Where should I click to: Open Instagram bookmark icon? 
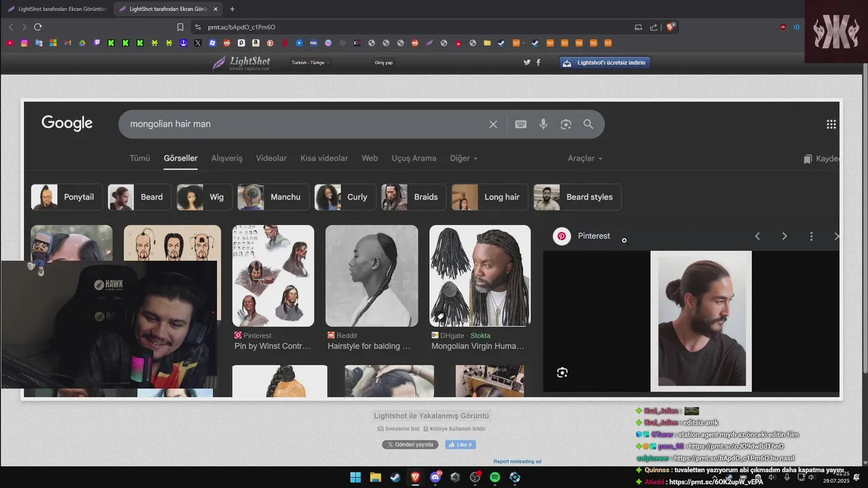[24, 43]
